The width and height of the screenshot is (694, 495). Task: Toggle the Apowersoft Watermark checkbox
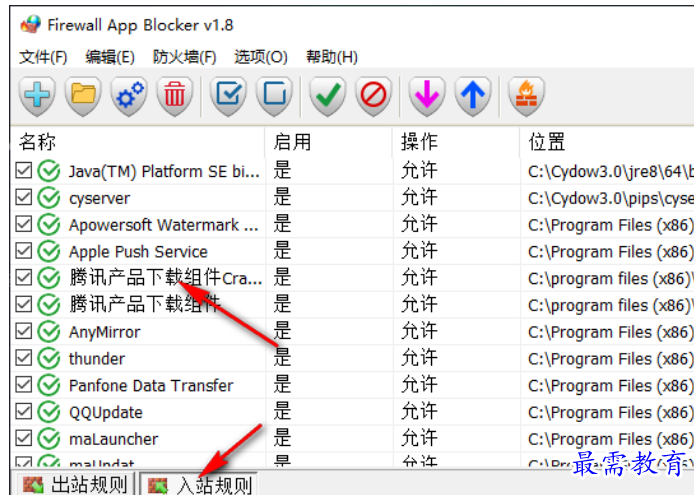pyautogui.click(x=23, y=224)
